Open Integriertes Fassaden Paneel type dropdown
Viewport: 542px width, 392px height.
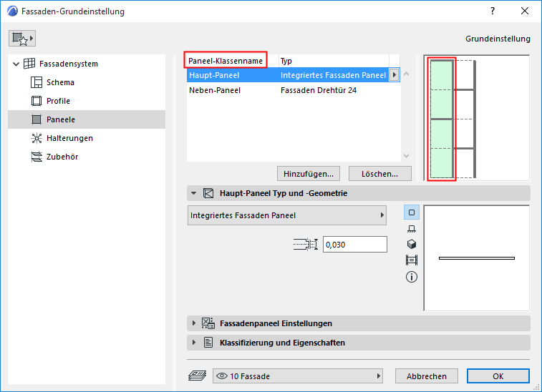pyautogui.click(x=287, y=215)
